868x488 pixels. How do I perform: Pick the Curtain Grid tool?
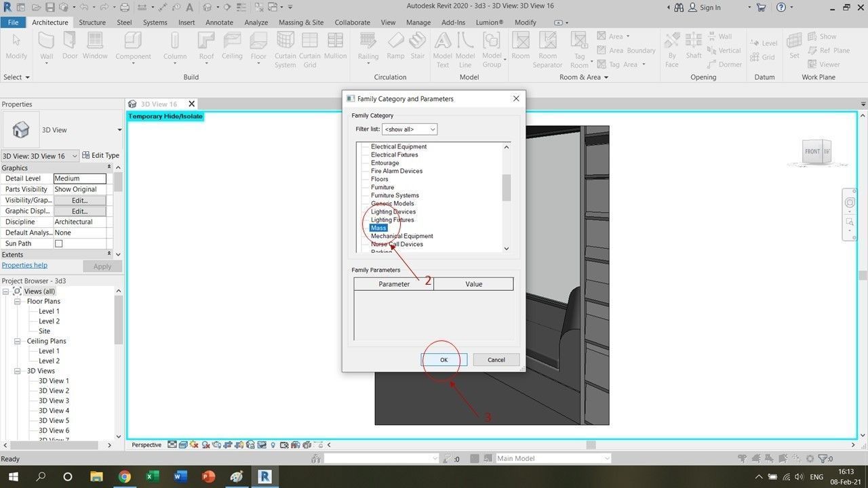310,49
